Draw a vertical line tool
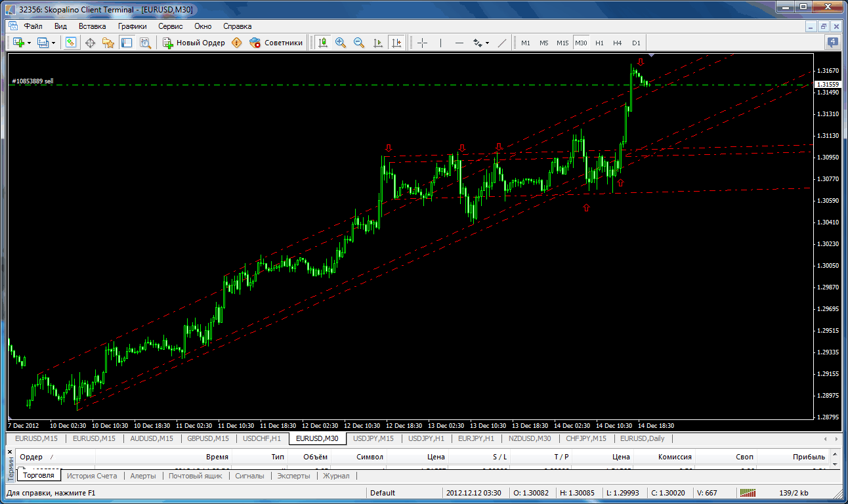Viewport: 848px width, 504px height. click(x=440, y=43)
